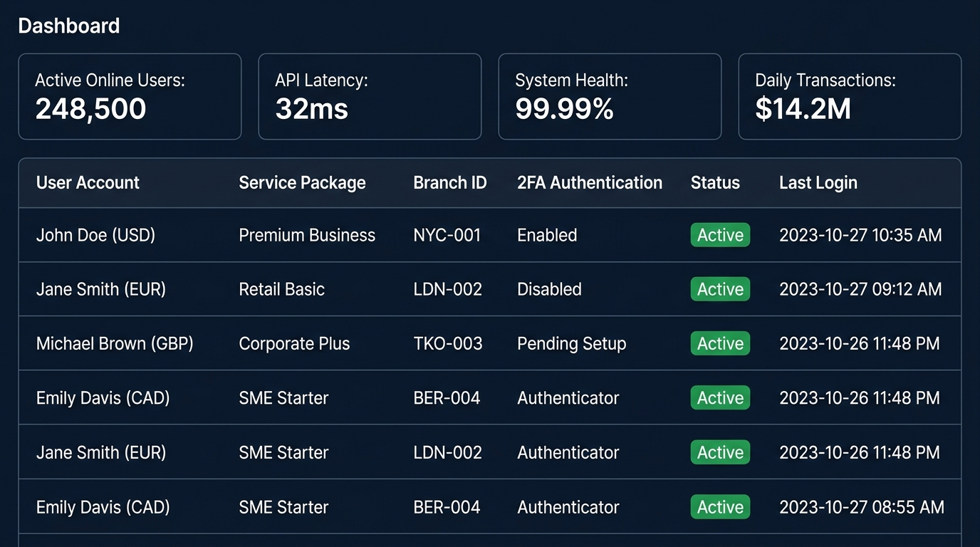Open Jane Smith (EUR) in SME Starter row
The width and height of the screenshot is (980, 547).
coord(100,452)
